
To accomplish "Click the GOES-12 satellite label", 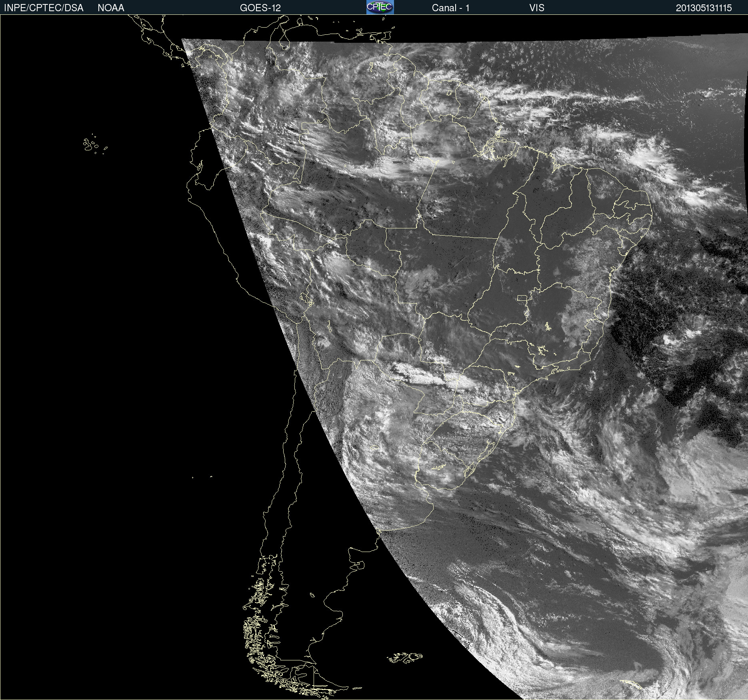I will (260, 8).
